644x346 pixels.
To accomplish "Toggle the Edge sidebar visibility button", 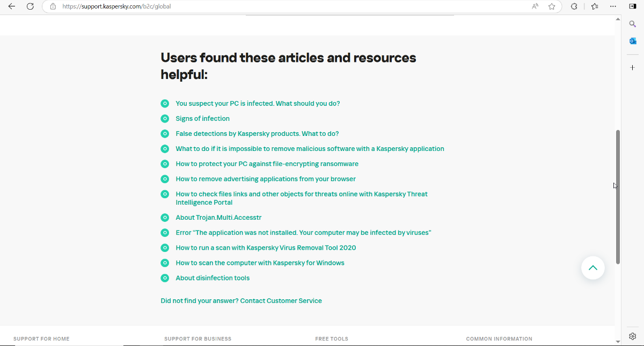I will pyautogui.click(x=633, y=6).
